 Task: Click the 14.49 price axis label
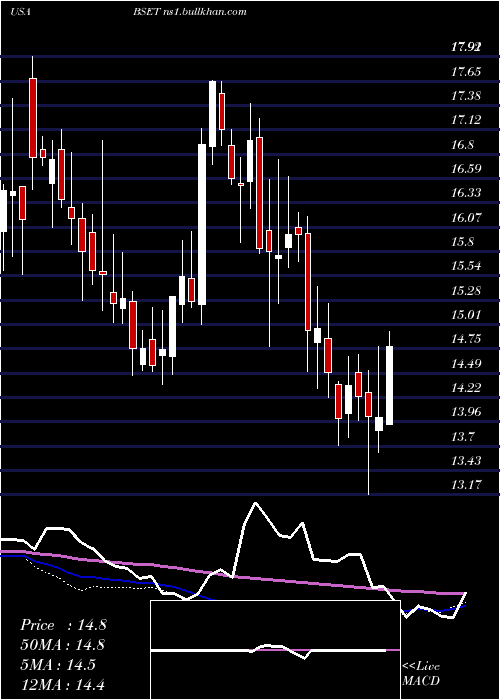466,363
